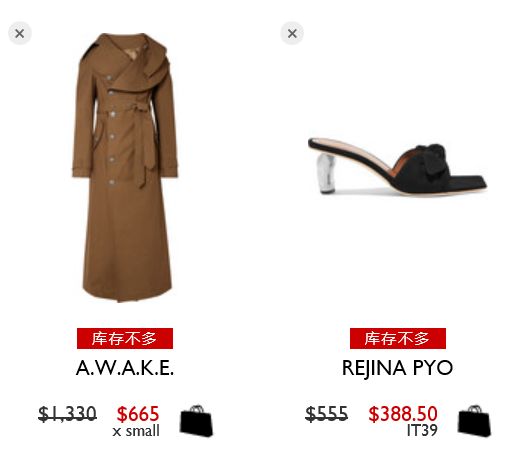Select the $388.50 sale price

tap(403, 414)
